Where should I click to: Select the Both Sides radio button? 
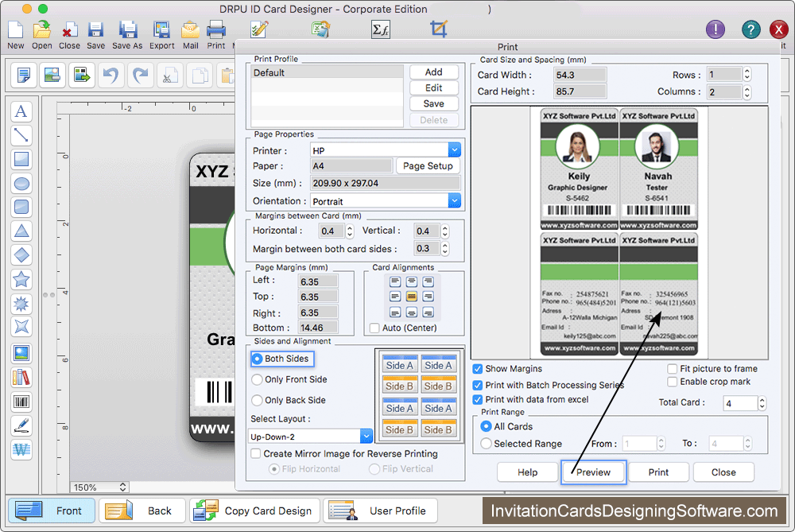(257, 359)
